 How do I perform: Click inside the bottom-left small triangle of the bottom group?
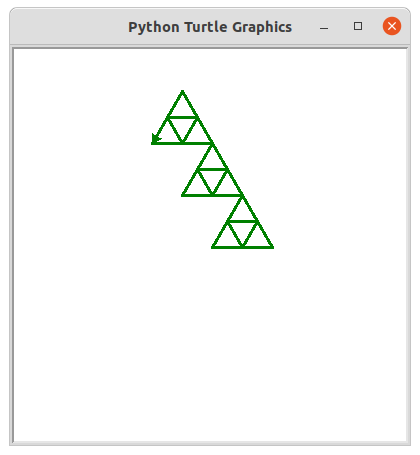coord(227,238)
